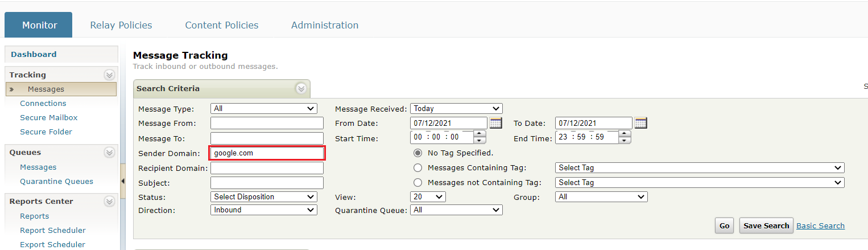Expand the Direction dropdown set to Inbound
Viewport: 868px width, 250px height.
click(x=264, y=210)
